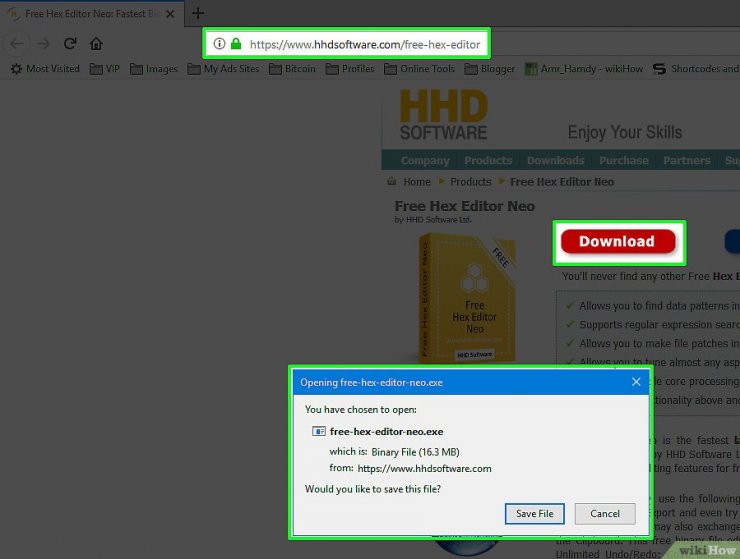Click the address bar URL field
Viewport: 740px width, 559px height.
pyautogui.click(x=347, y=44)
